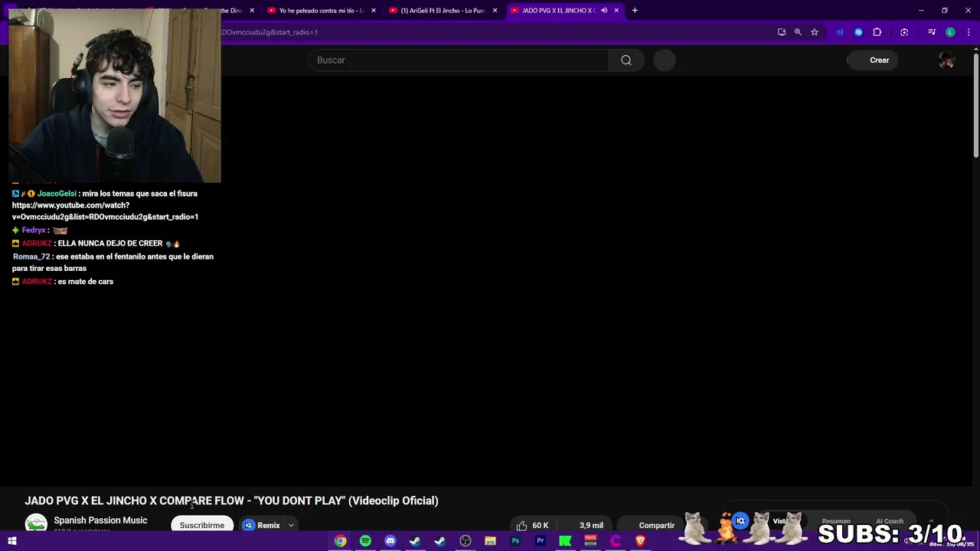
Task: Open the Chrome profile L avatar
Action: (950, 32)
